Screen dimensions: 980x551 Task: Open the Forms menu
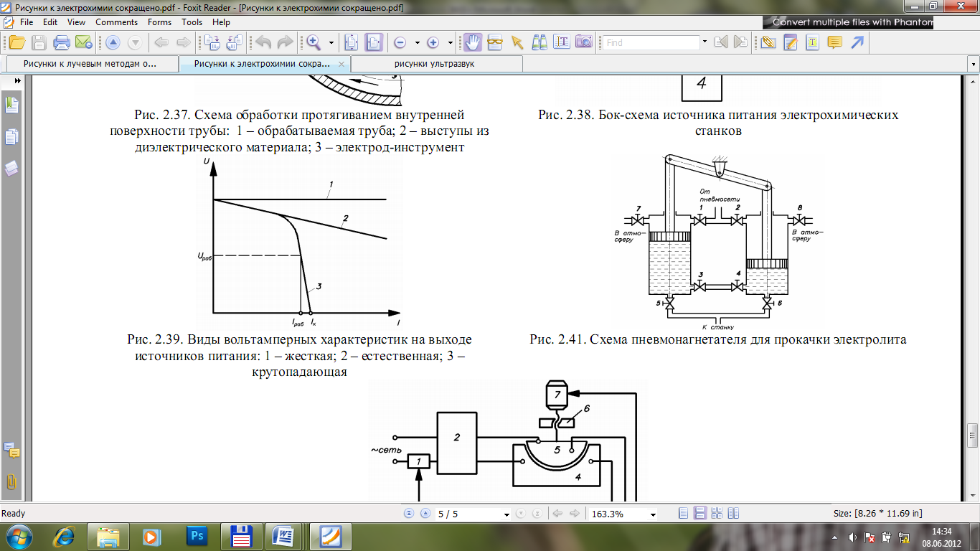click(160, 22)
